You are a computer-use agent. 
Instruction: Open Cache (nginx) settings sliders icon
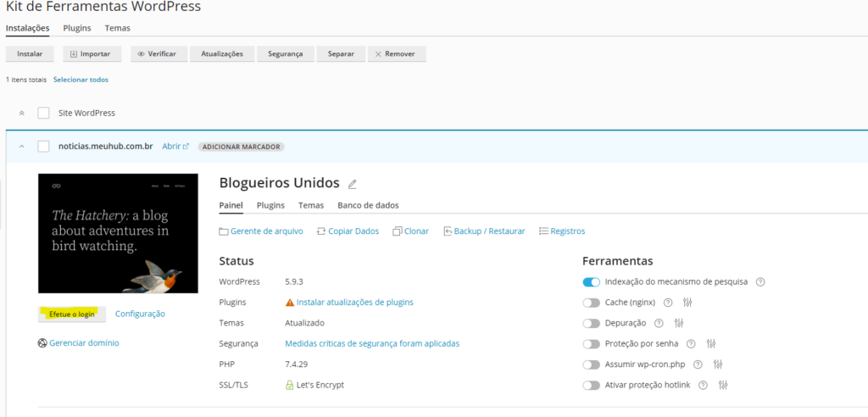click(687, 303)
